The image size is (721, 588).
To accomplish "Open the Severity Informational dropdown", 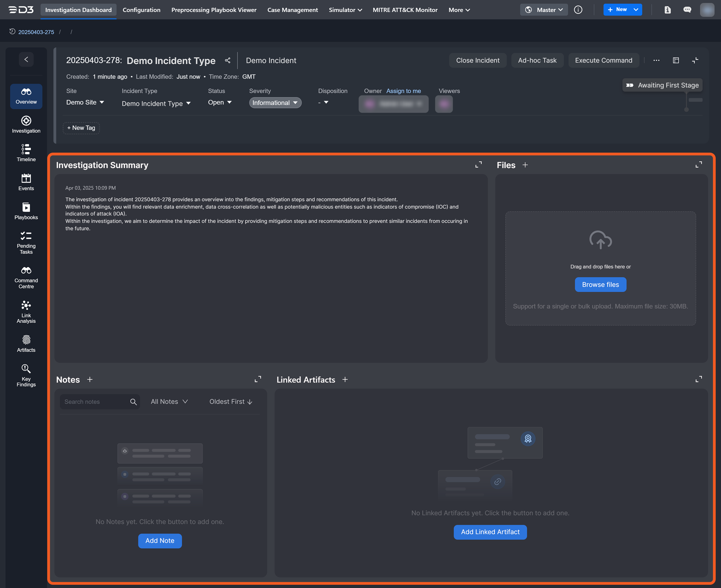I will [275, 103].
